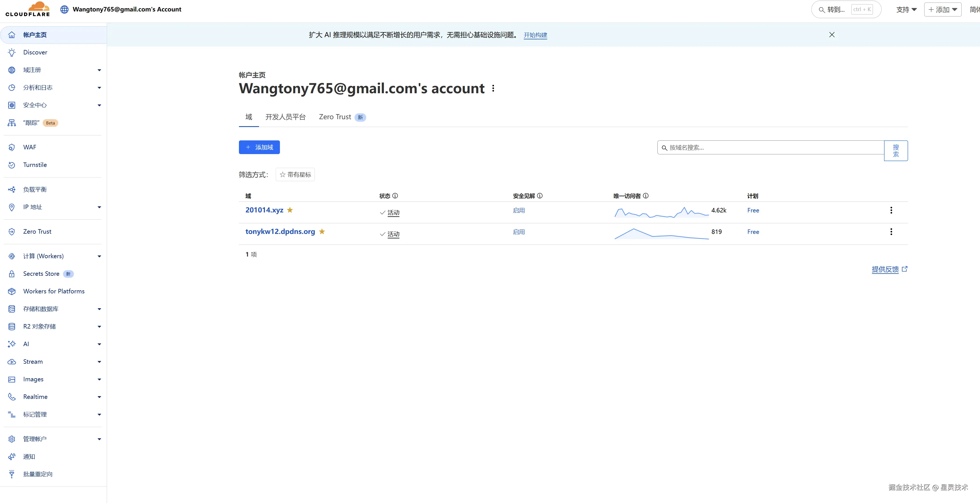Screen dimensions: 980x503
Task: Switch to the 开发人员平台 tab
Action: point(285,117)
